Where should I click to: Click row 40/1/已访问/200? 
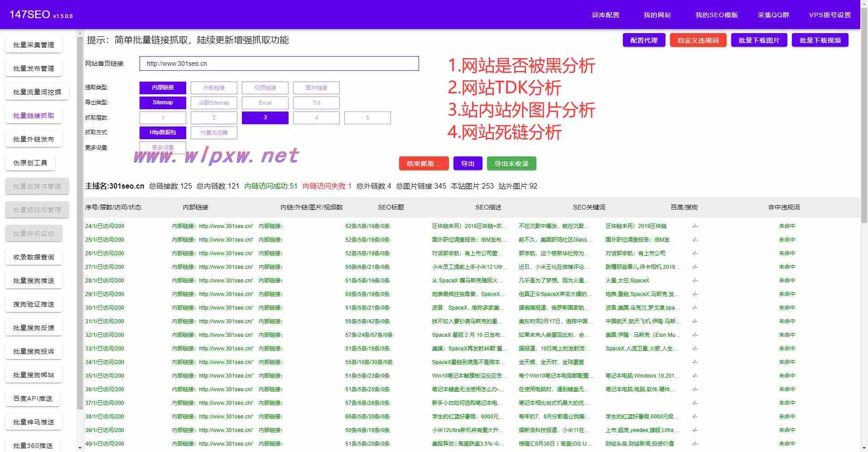(105, 444)
